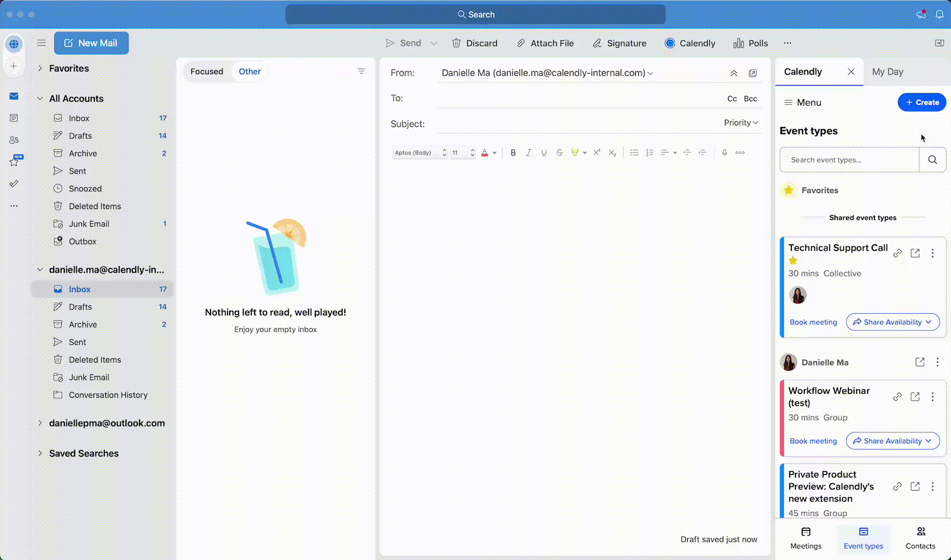Toggle underline formatting
Viewport: 951px width, 560px height.
[544, 152]
